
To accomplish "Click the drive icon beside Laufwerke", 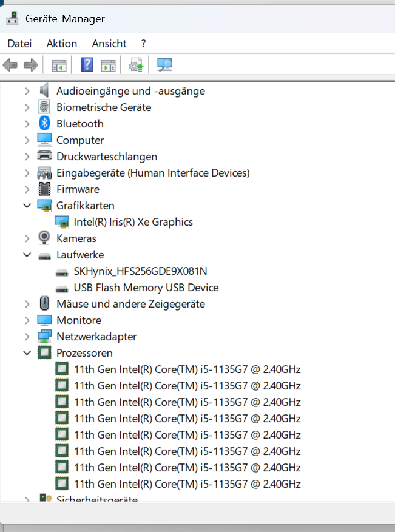I will tap(44, 256).
